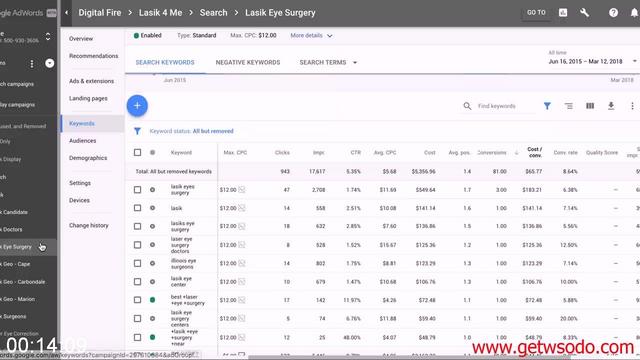
Task: Open the sidebar three-dot menu
Action: tap(32, 64)
